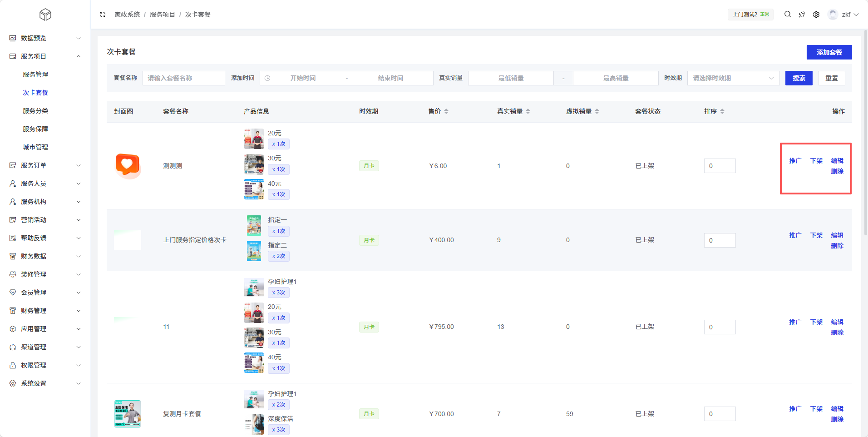The height and width of the screenshot is (437, 868).
Task: Select 服务分类 in the sidebar menu
Action: 35,111
